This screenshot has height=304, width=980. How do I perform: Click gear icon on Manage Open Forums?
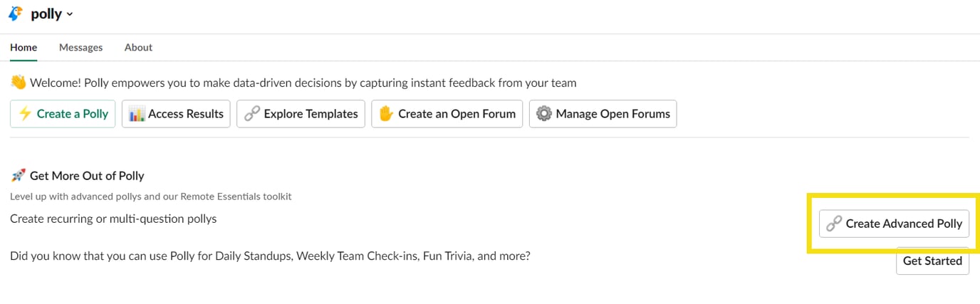[x=544, y=114]
